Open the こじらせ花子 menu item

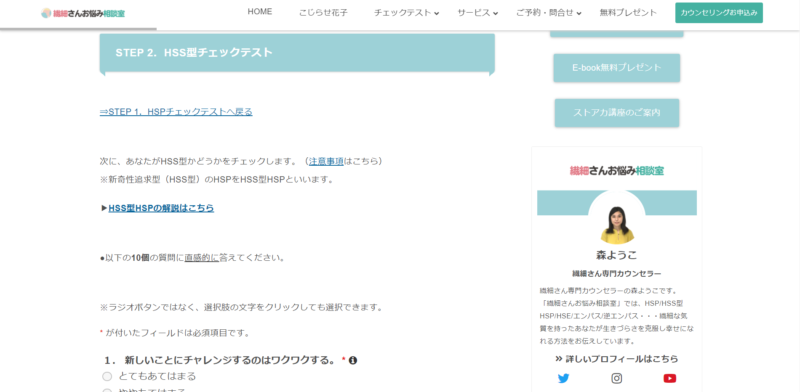point(323,13)
